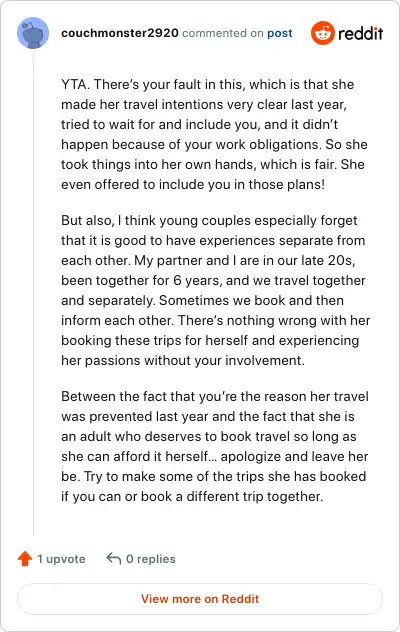Click the paragraph starting "But also, I think"
Image resolution: width=400 pixels, height=632 pixels.
click(x=215, y=290)
